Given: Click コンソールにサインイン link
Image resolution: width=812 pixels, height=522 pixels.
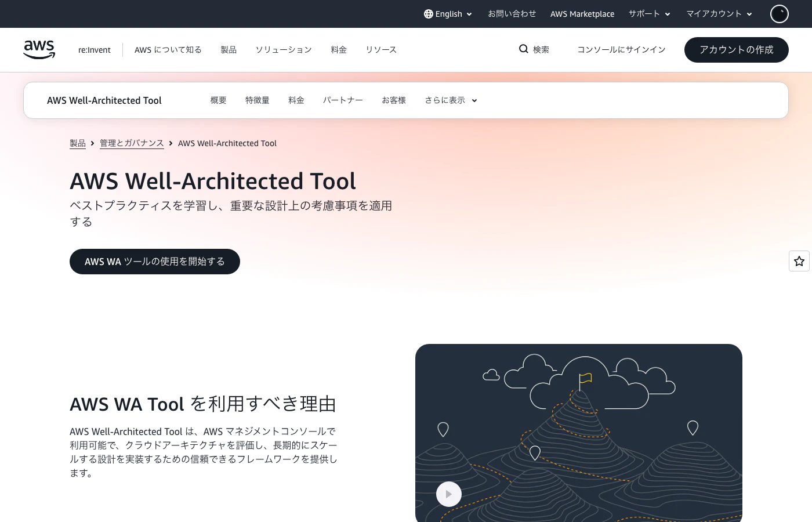Looking at the screenshot, I should [x=621, y=50].
